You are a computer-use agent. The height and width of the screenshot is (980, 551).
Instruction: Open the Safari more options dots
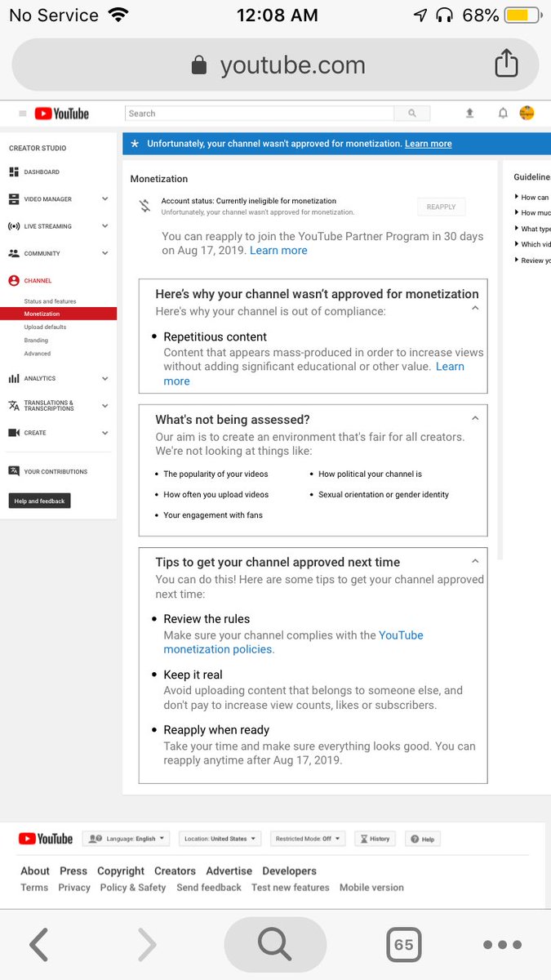pos(502,945)
